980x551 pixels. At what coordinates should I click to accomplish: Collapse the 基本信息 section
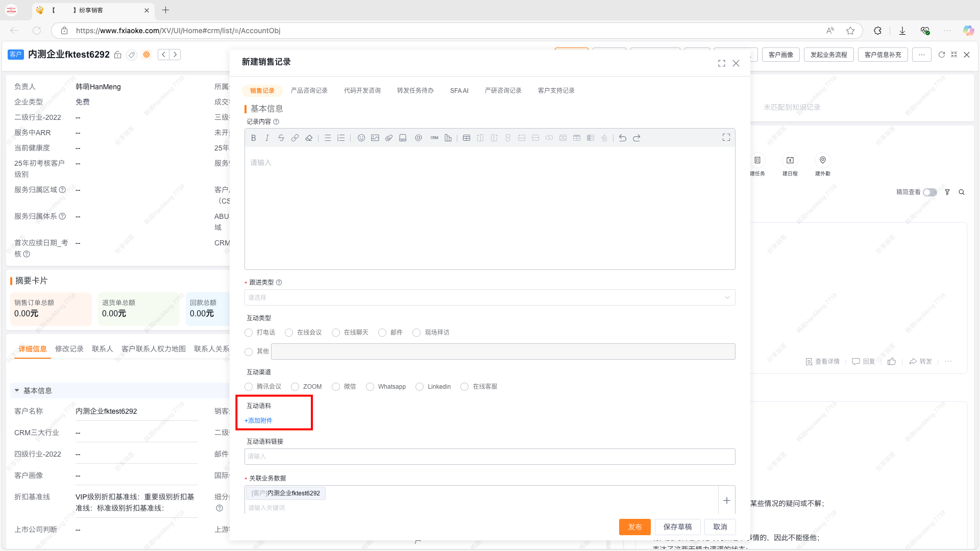17,391
